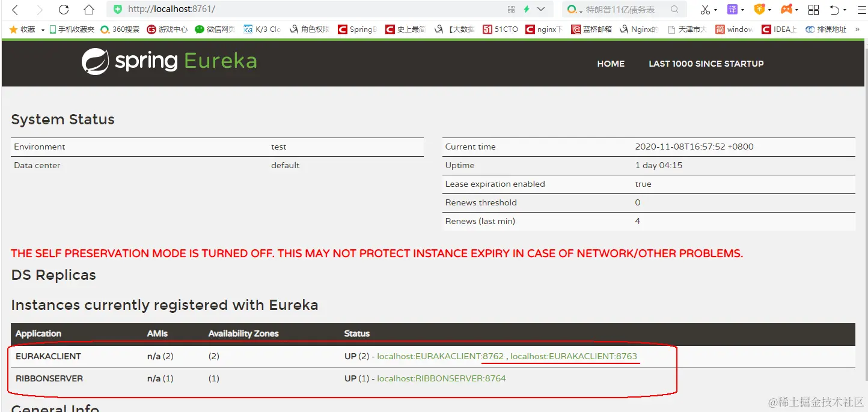868x412 pixels.
Task: Open the window bookmark with 简 icon
Action: coord(735,29)
